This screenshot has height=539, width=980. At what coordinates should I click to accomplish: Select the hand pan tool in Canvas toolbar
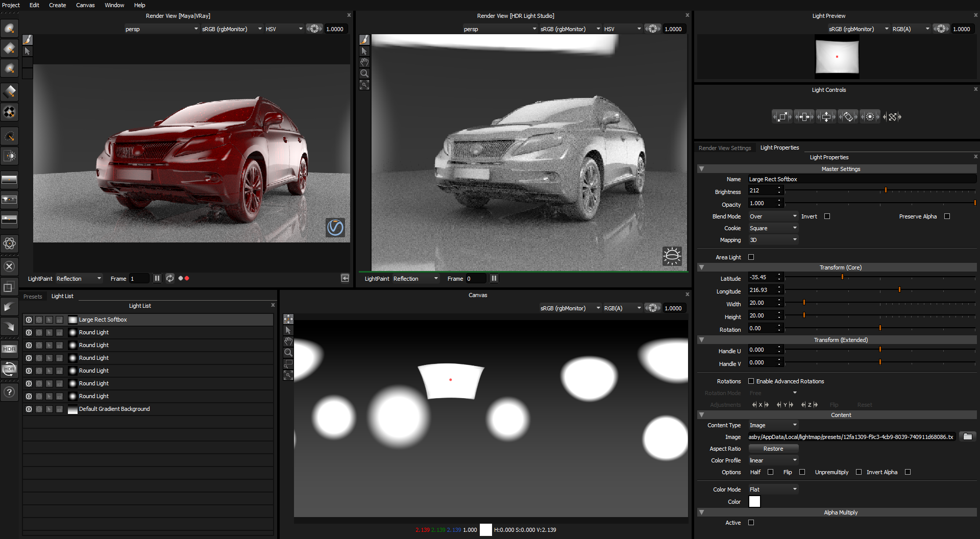288,341
